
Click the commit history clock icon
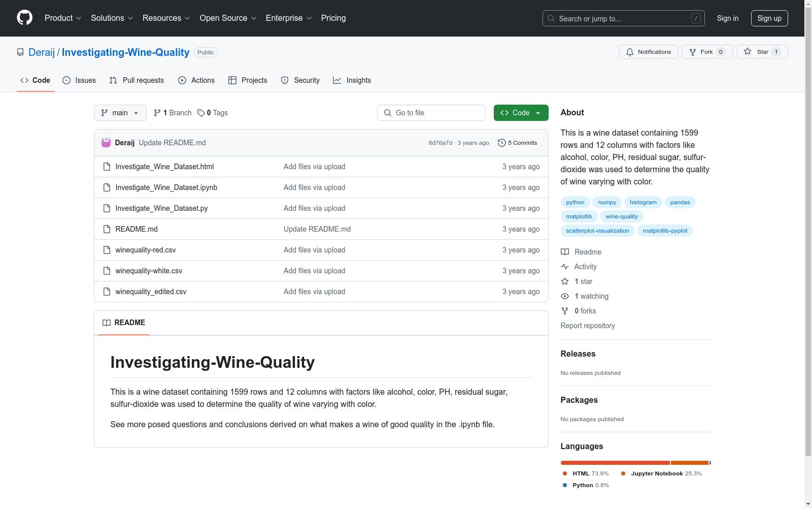pyautogui.click(x=502, y=143)
